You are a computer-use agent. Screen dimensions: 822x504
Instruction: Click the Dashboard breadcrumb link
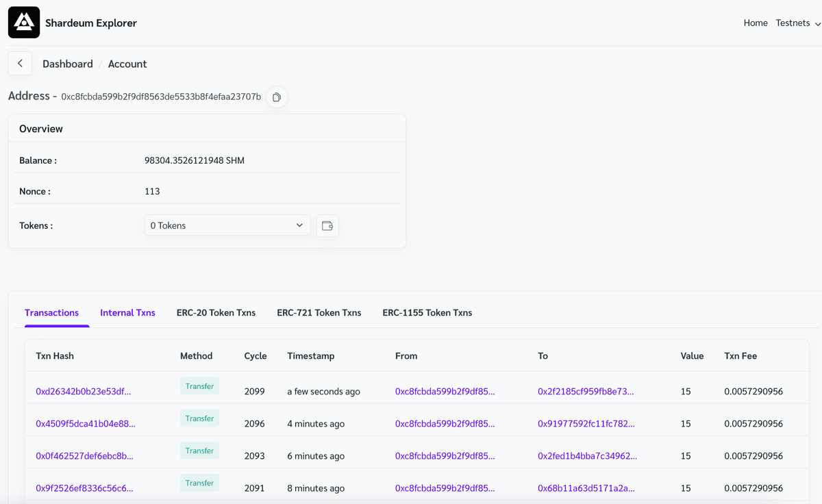67,64
